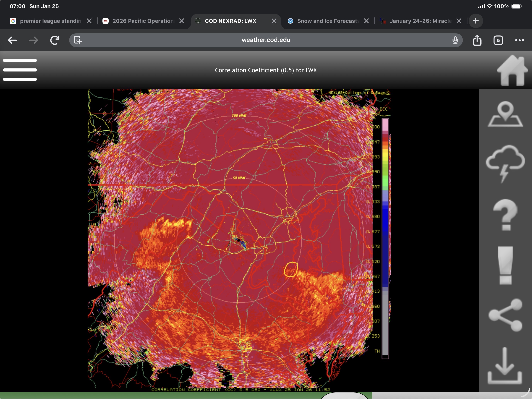This screenshot has width=532, height=399.
Task: Open the hamburger menu
Action: tap(20, 70)
